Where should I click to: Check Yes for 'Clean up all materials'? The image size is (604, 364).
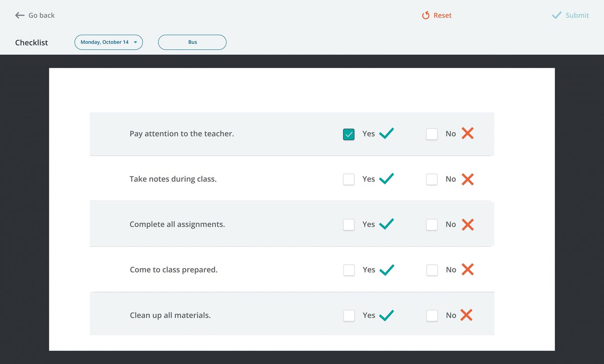[x=349, y=316]
